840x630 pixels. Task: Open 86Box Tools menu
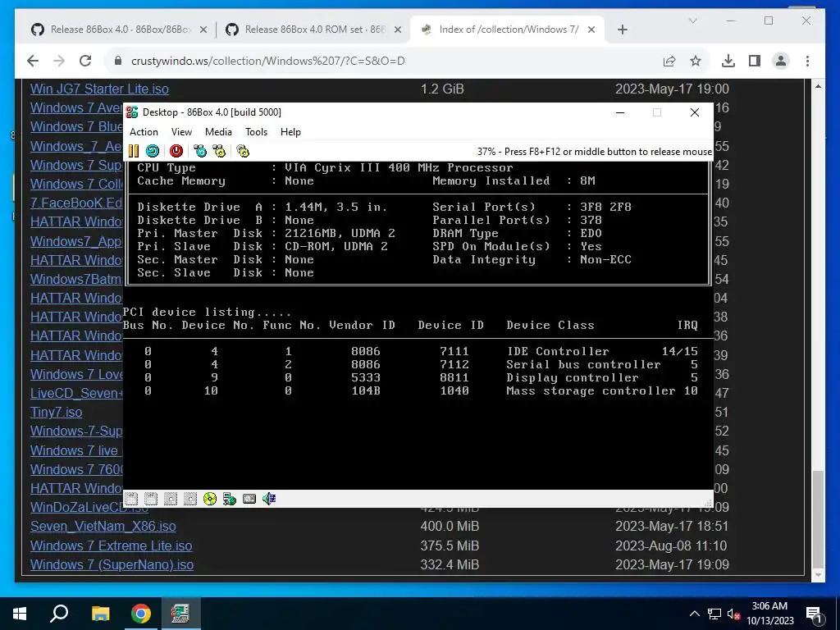256,132
